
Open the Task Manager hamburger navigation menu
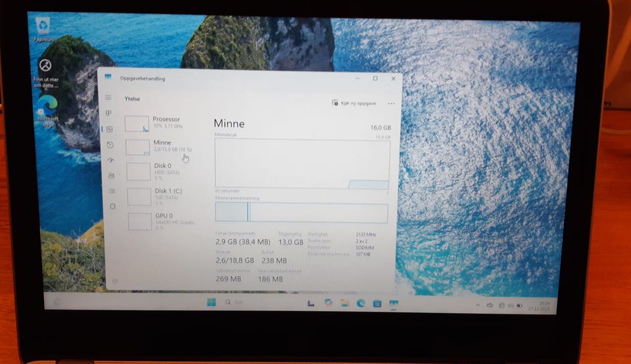(108, 97)
